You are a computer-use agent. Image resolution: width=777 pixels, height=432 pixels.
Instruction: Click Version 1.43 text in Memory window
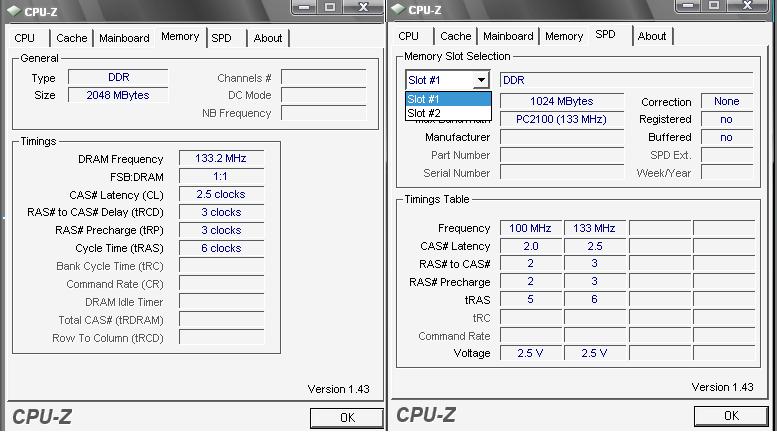[x=338, y=389]
